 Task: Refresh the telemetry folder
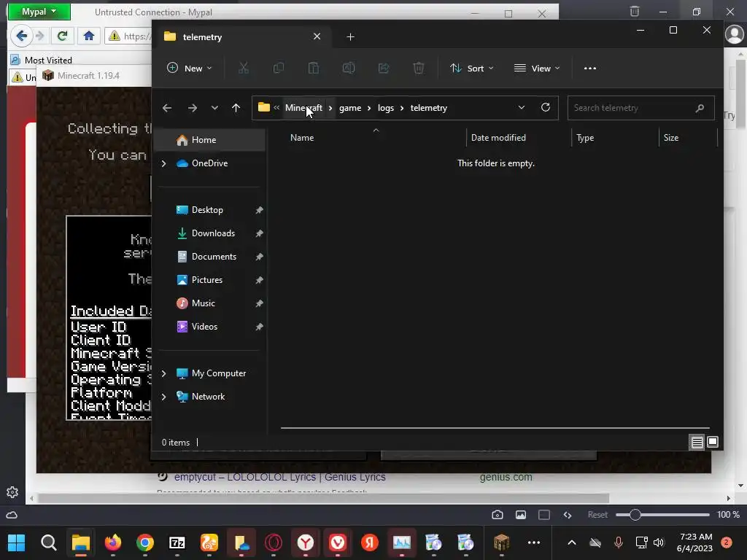pos(546,108)
